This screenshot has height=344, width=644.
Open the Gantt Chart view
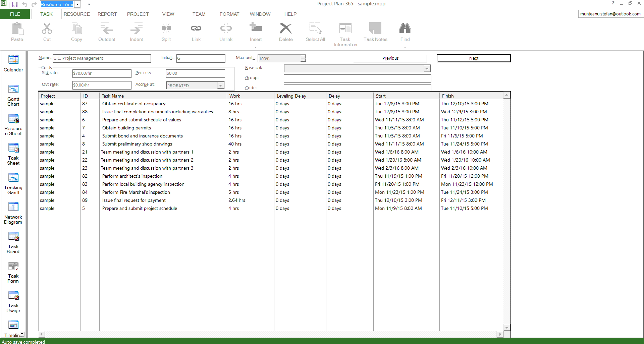pos(13,92)
